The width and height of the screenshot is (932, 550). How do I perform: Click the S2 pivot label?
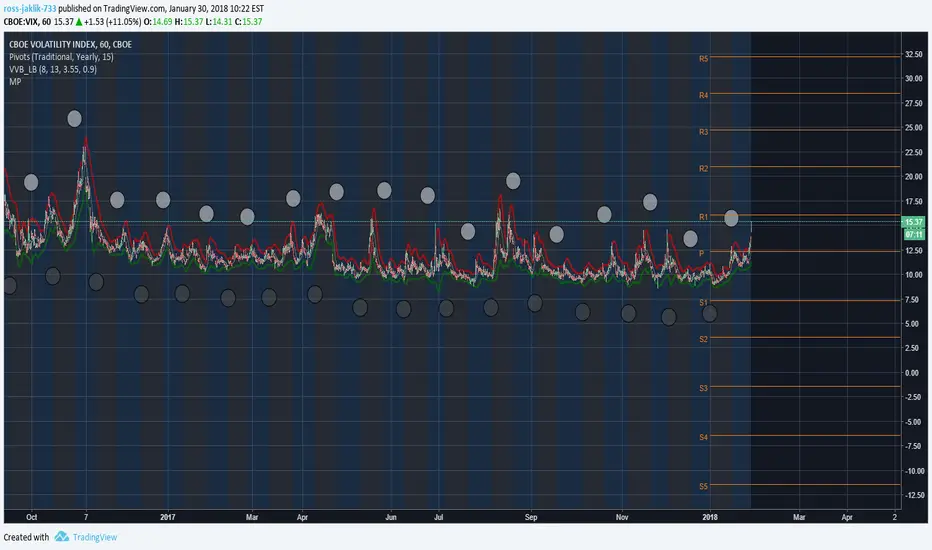tap(703, 340)
